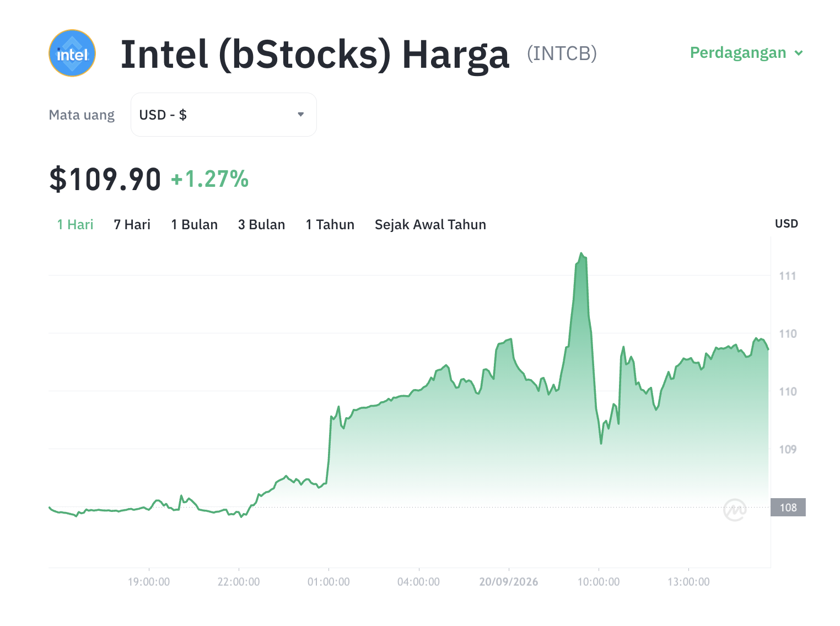Click the 01:00:00 time axis tick
This screenshot has height=626, width=840.
pyautogui.click(x=329, y=582)
